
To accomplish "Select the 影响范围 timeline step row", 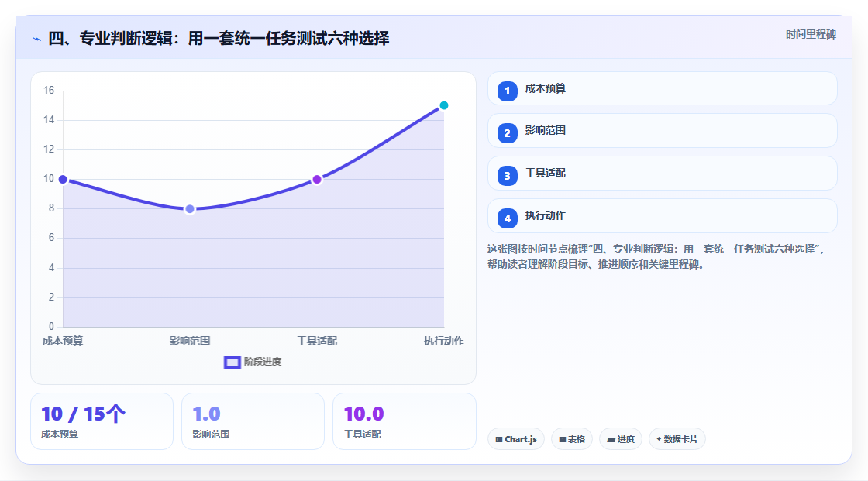I will (x=662, y=131).
